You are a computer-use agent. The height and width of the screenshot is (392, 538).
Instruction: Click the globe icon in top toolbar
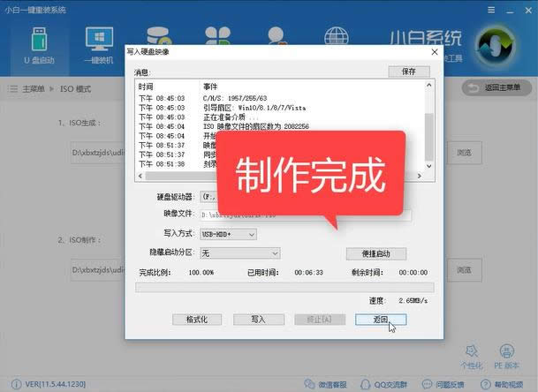[337, 35]
